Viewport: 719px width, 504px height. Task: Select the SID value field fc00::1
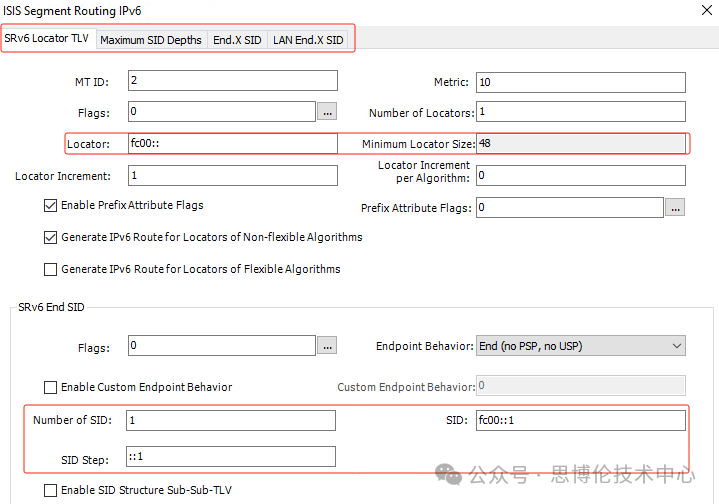tap(580, 420)
